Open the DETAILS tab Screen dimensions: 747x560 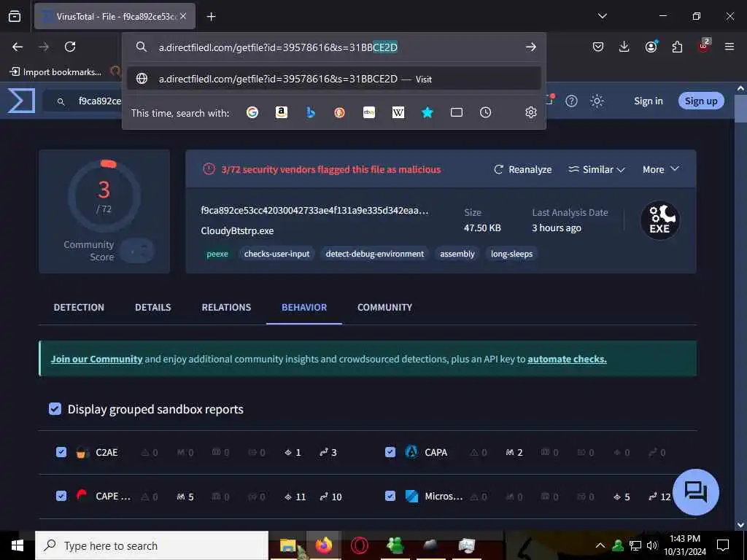point(153,307)
